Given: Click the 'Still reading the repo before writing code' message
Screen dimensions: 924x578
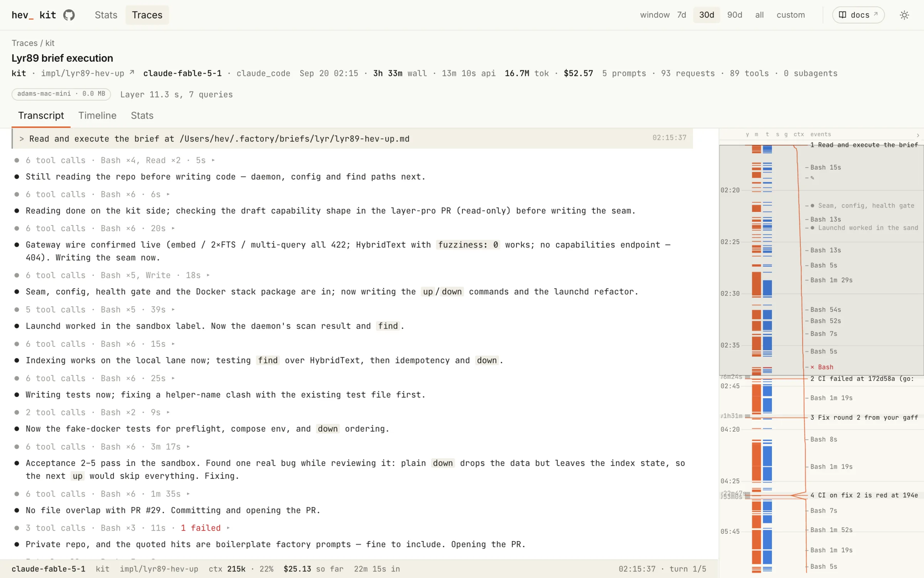Looking at the screenshot, I should pos(225,177).
